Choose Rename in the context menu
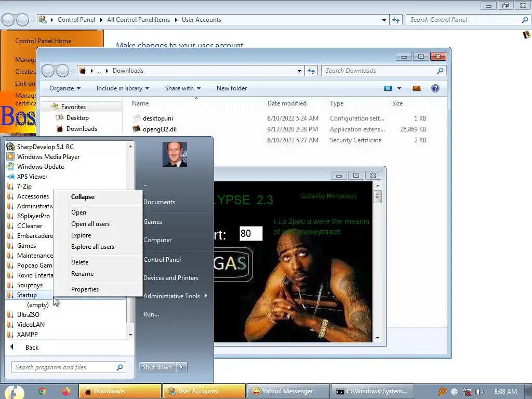The height and width of the screenshot is (399, 532). [83, 274]
